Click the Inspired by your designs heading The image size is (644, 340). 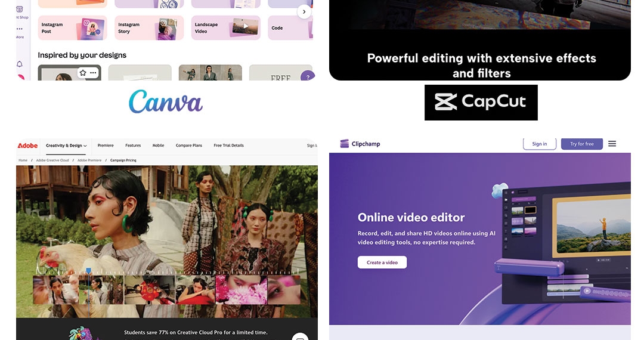pyautogui.click(x=82, y=55)
